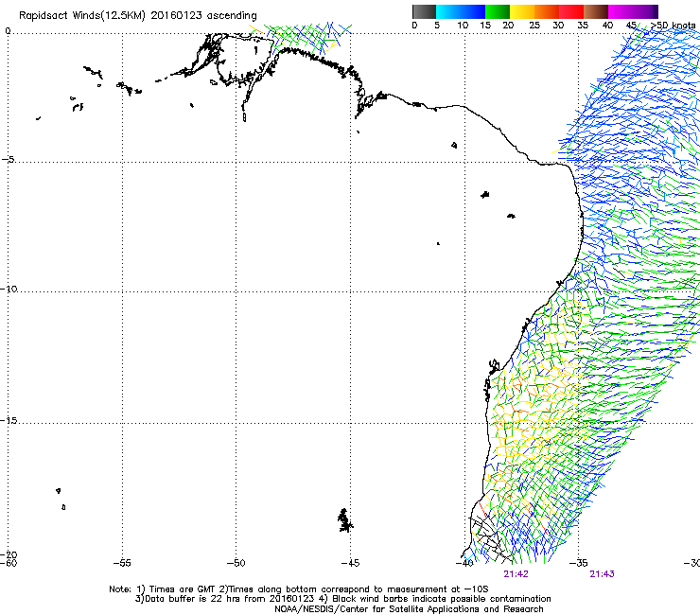Click the green 15-20 knots legend swatch
The height and width of the screenshot is (615, 700).
(x=498, y=11)
